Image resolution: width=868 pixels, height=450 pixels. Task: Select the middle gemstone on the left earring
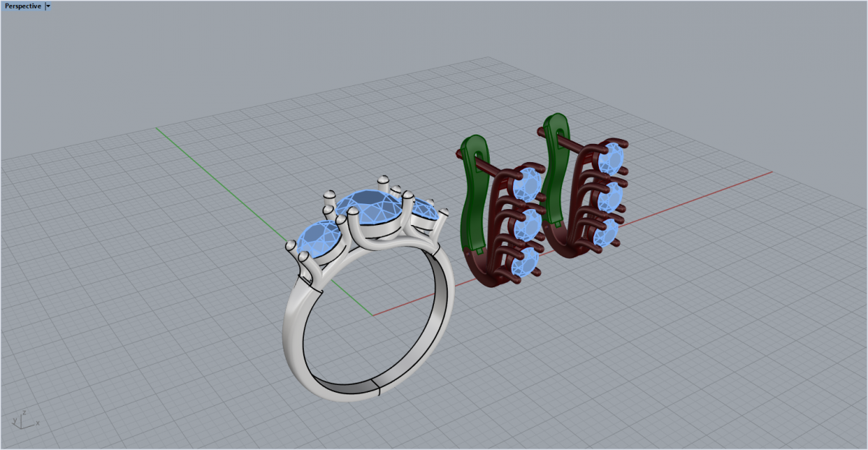point(526,225)
